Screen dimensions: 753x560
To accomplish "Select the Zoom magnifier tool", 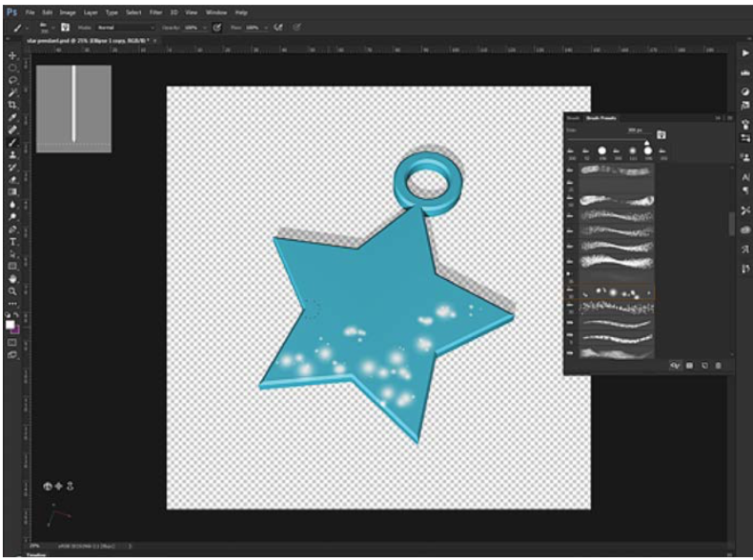I will pos(12,290).
